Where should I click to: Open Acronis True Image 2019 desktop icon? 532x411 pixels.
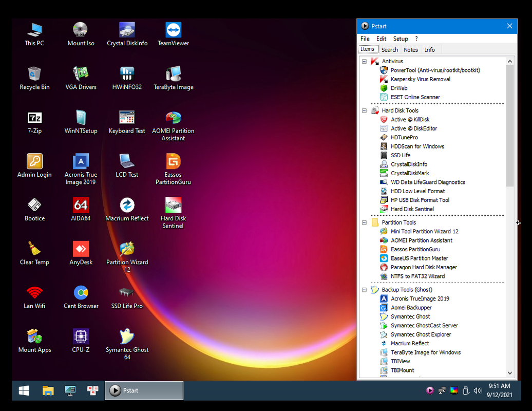point(81,169)
